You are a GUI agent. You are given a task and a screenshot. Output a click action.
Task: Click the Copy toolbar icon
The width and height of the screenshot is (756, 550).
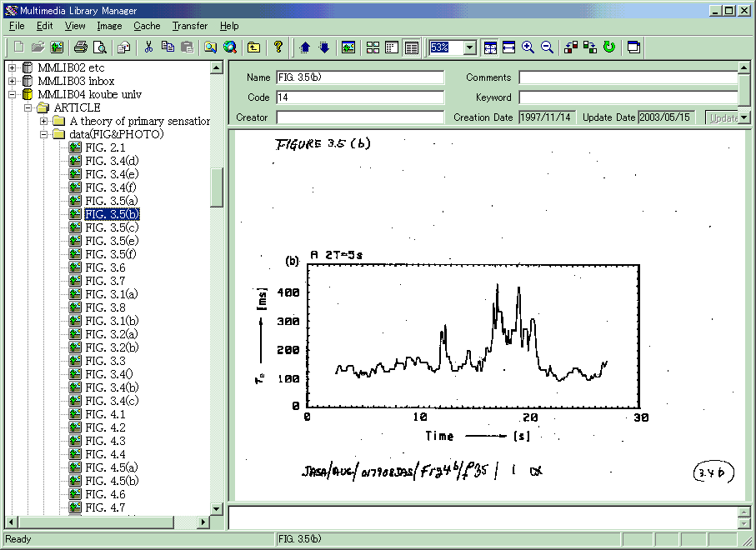[x=168, y=47]
